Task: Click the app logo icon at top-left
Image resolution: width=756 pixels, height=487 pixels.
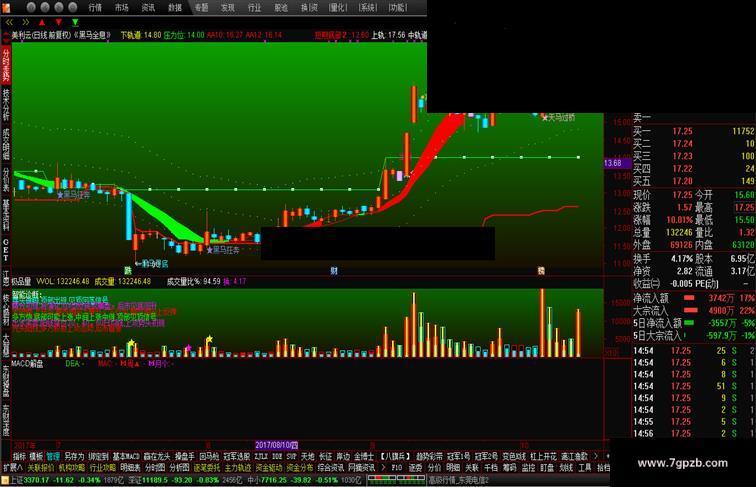Action: tap(6, 7)
